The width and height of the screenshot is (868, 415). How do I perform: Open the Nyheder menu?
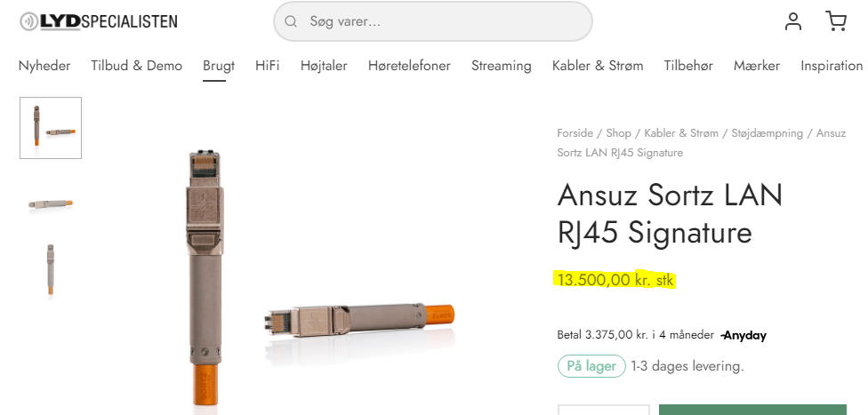click(x=44, y=66)
